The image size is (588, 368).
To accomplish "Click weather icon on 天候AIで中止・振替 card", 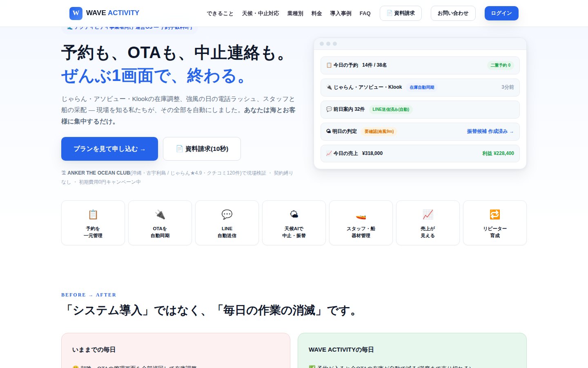I will click(x=294, y=214).
